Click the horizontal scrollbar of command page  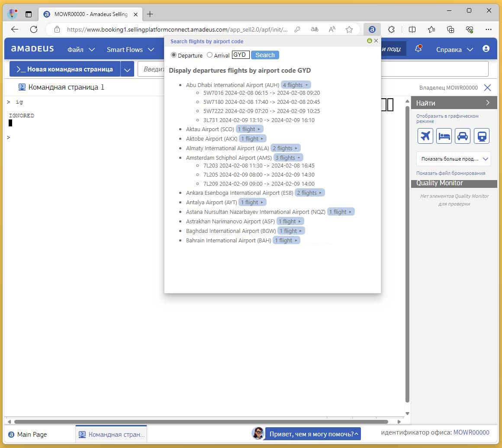(x=201, y=422)
